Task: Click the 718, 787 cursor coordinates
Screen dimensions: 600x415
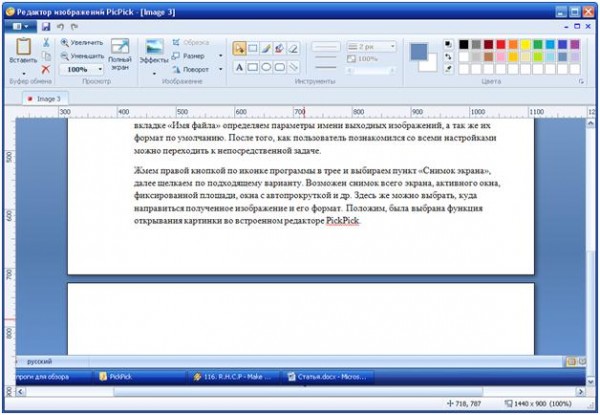Action: pyautogui.click(x=464, y=404)
